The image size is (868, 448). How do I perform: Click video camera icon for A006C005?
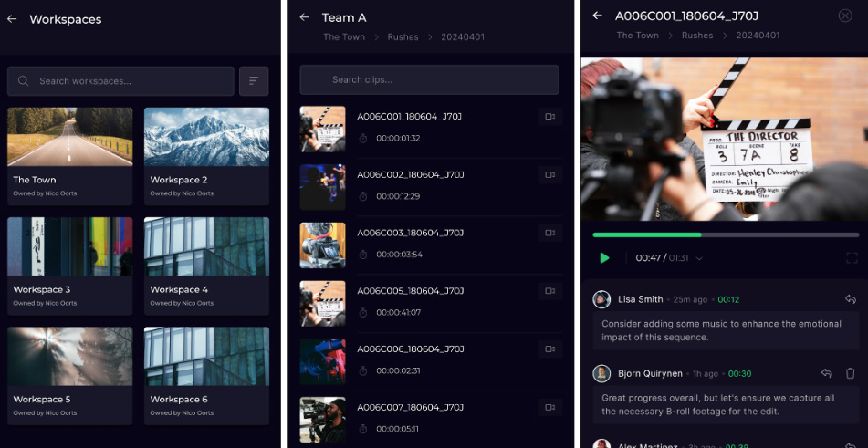point(549,291)
